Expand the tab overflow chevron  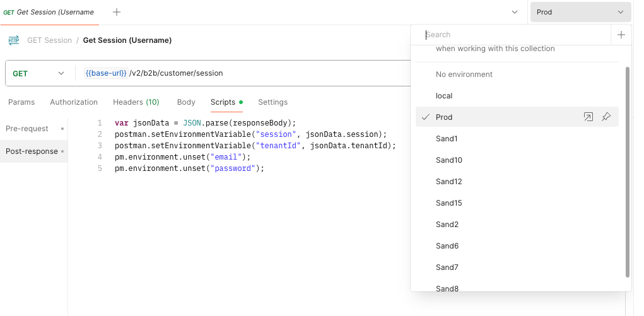pos(515,12)
